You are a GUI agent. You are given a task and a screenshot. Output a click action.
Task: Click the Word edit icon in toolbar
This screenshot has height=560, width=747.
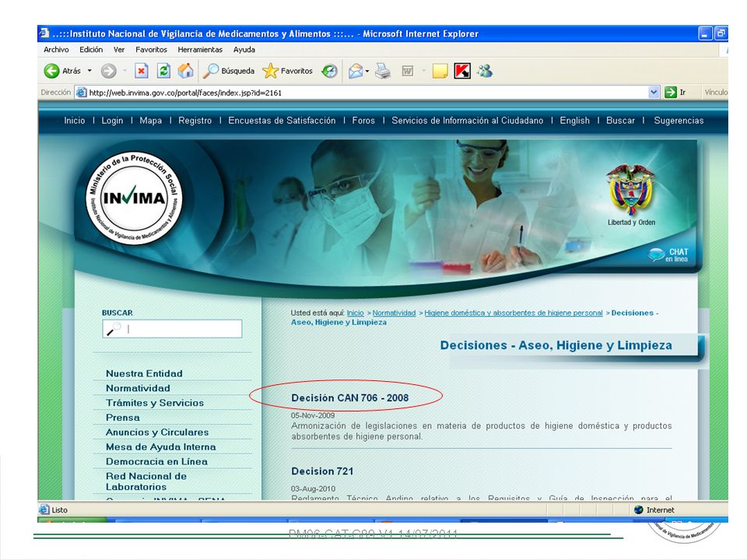coord(407,71)
